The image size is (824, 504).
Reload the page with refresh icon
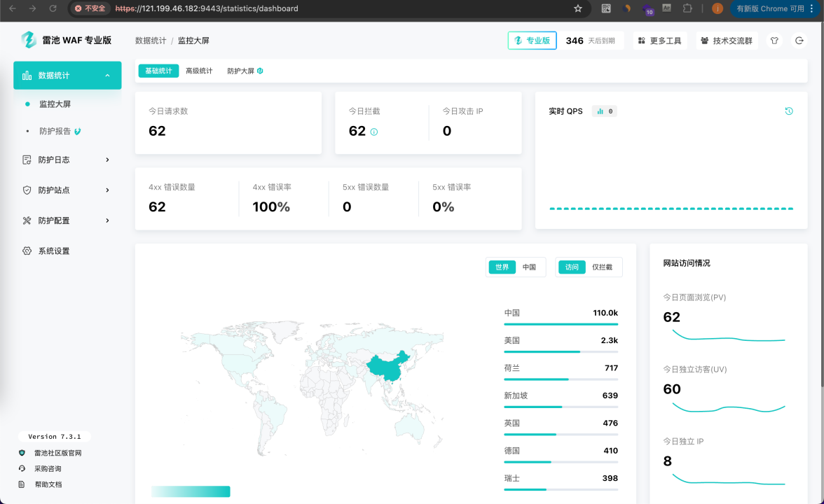tap(53, 8)
